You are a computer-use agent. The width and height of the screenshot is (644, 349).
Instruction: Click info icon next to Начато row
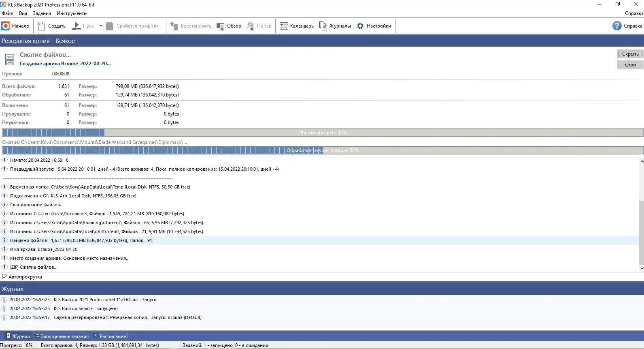pos(4,160)
